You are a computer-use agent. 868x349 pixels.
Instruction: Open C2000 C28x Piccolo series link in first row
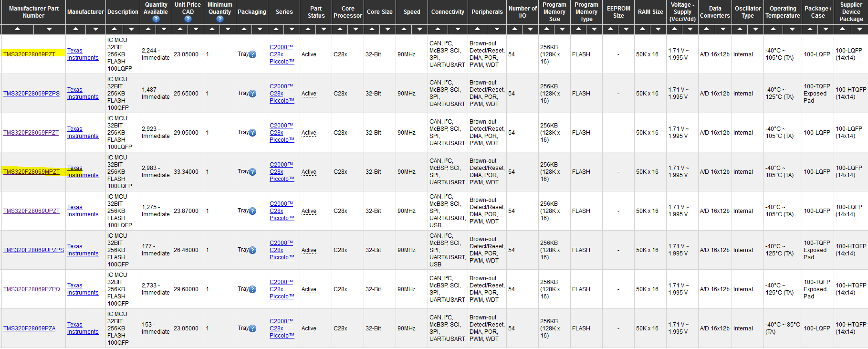click(x=282, y=54)
